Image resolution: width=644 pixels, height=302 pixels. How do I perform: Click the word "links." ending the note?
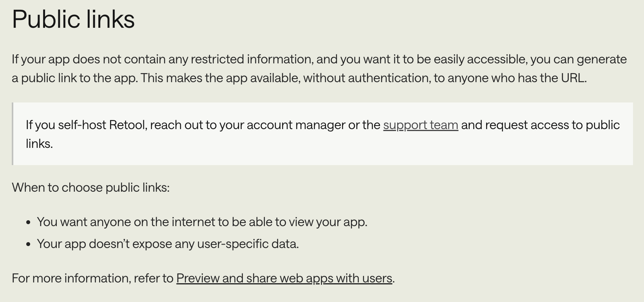(x=39, y=144)
